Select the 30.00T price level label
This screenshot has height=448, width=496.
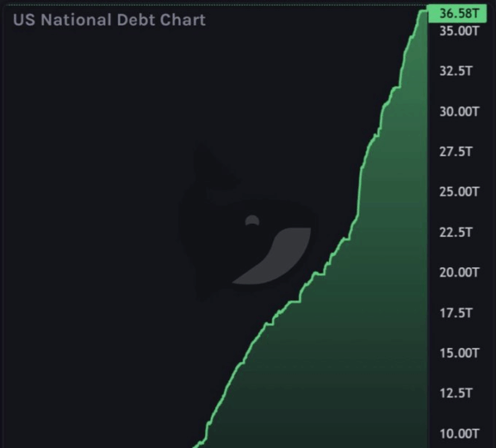click(460, 111)
